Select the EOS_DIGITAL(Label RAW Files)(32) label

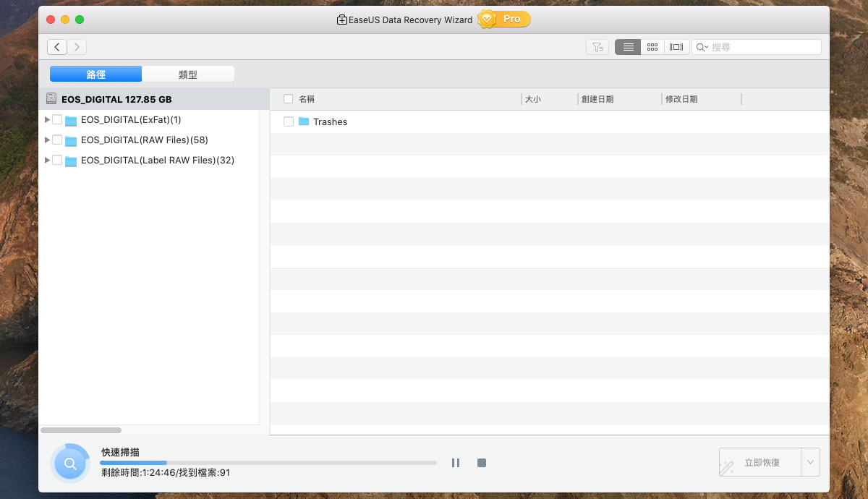[x=158, y=160]
